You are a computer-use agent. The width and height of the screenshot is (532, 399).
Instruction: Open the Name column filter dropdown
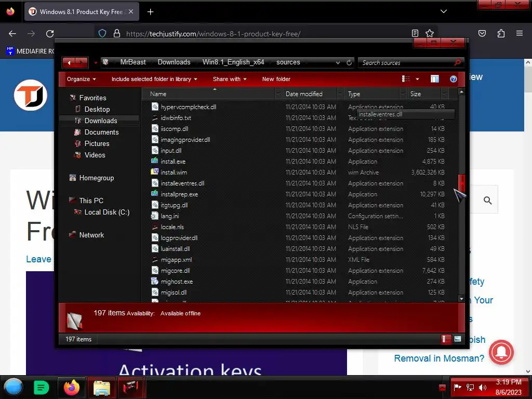pyautogui.click(x=278, y=94)
